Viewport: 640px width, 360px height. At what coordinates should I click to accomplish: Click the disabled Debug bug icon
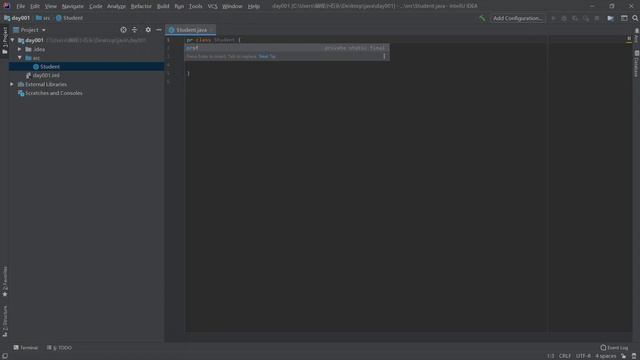pyautogui.click(x=564, y=18)
